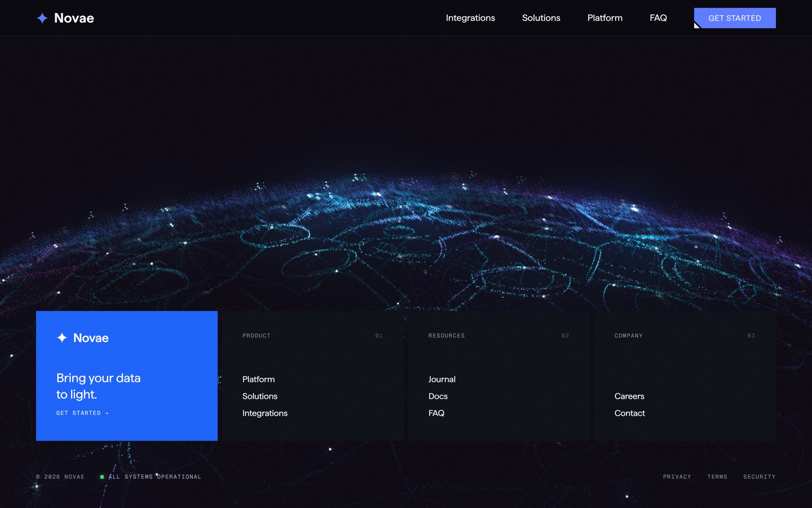Viewport: 812px width, 508px height.
Task: Open the Platform nav item in header
Action: coord(605,18)
